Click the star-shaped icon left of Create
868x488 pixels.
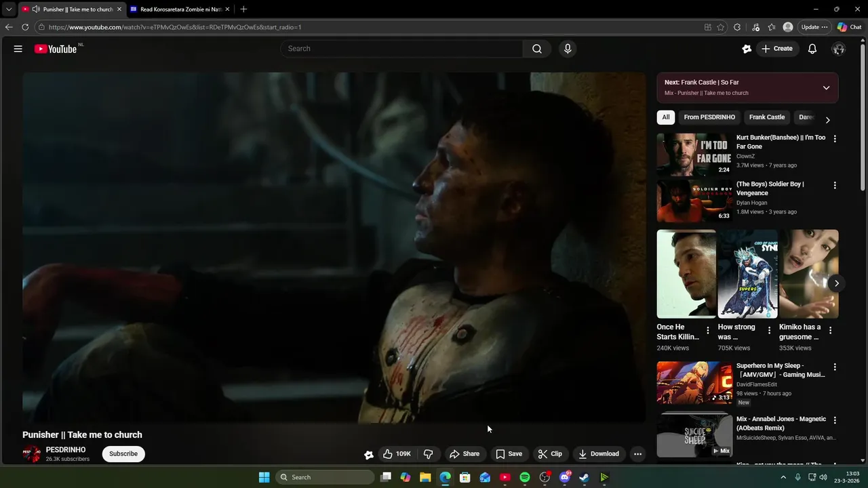(x=747, y=49)
